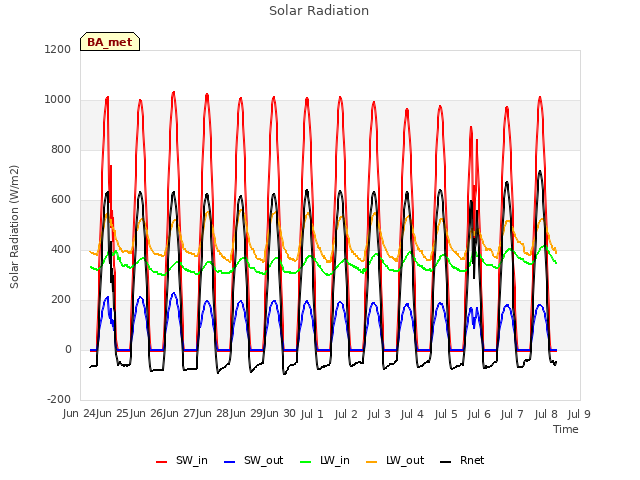Viewport: 640px width, 480px height.
Task: Click the blue SW_out legend swatch
Action: click(x=230, y=462)
